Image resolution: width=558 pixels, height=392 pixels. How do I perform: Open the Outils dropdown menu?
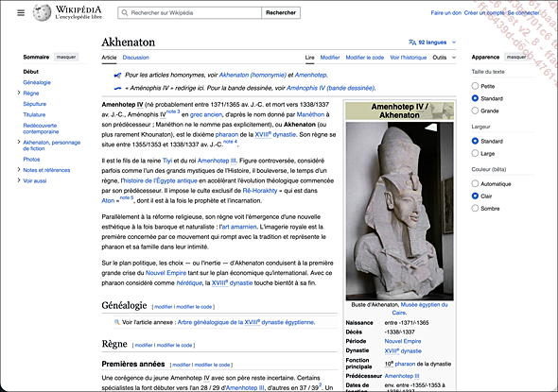point(444,58)
